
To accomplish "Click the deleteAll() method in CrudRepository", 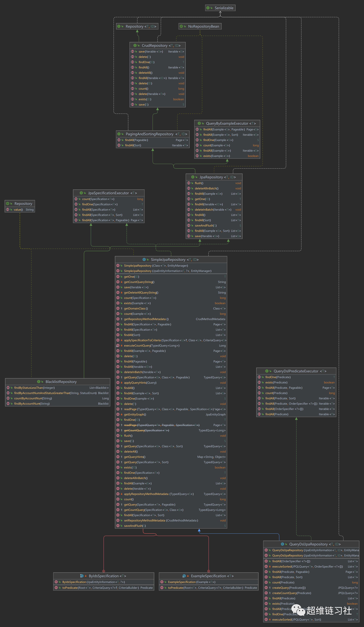I will pos(146,73).
